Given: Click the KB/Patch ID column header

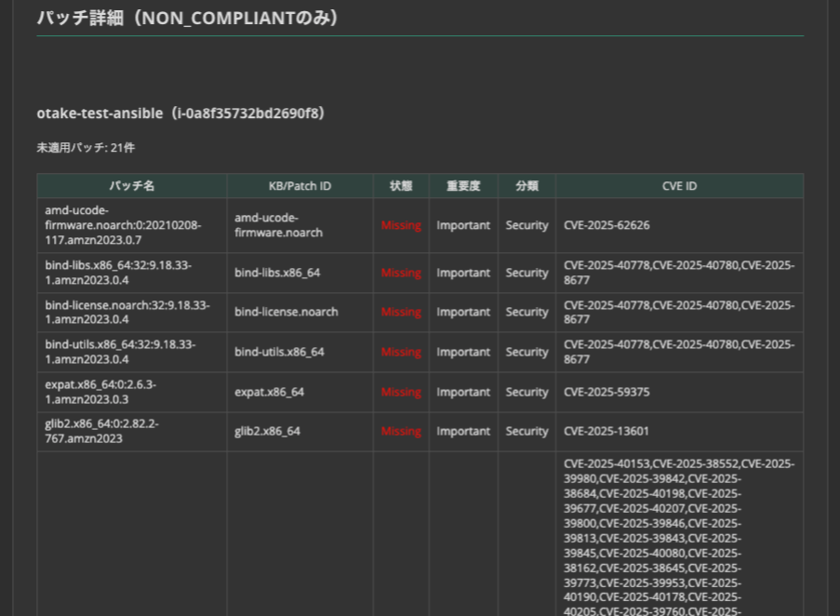Looking at the screenshot, I should point(300,186).
